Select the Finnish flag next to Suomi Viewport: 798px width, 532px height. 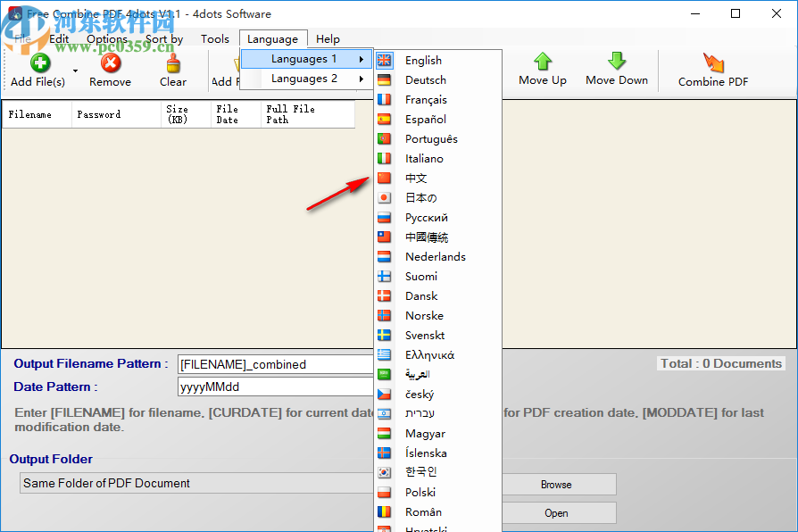[384, 276]
